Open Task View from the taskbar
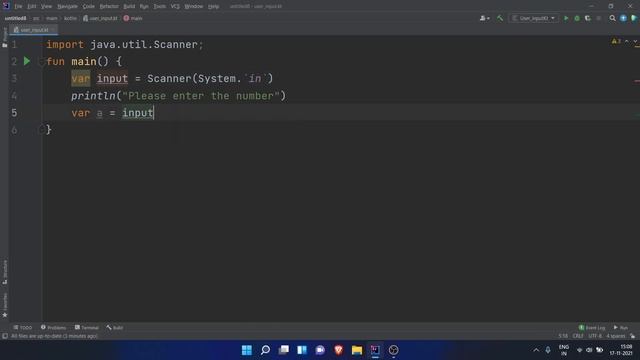Image resolution: width=640 pixels, height=360 pixels. (284, 350)
